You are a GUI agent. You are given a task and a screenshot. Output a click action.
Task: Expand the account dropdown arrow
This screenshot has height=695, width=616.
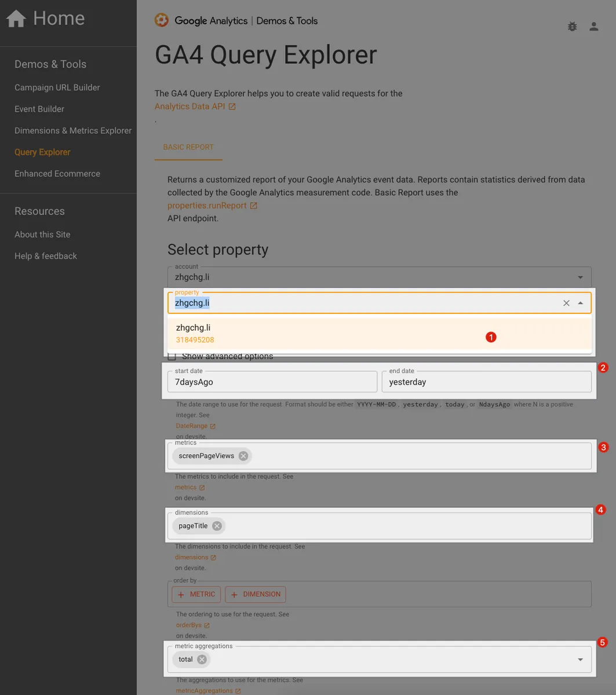pyautogui.click(x=580, y=277)
